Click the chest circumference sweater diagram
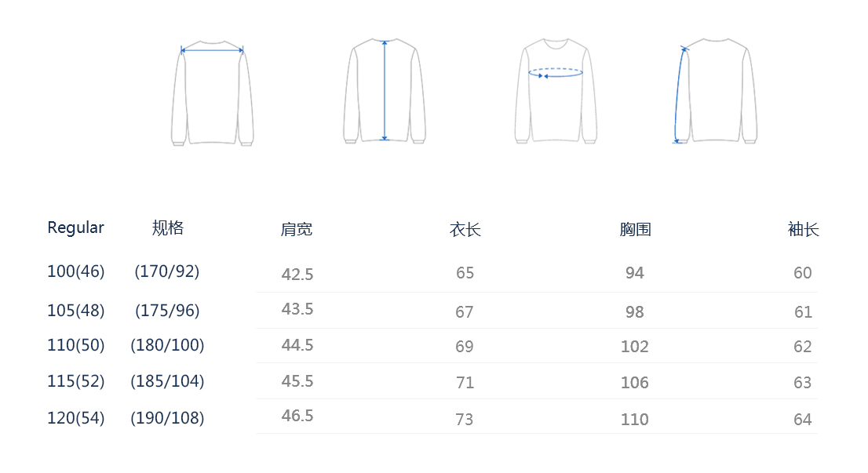868x473 pixels. (x=556, y=91)
